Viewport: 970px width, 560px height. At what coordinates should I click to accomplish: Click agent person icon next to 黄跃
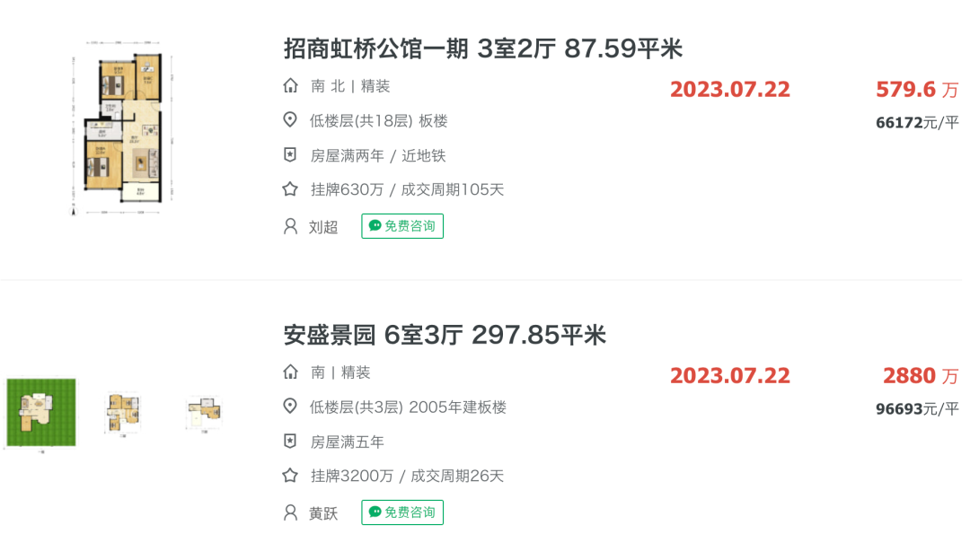tap(290, 512)
